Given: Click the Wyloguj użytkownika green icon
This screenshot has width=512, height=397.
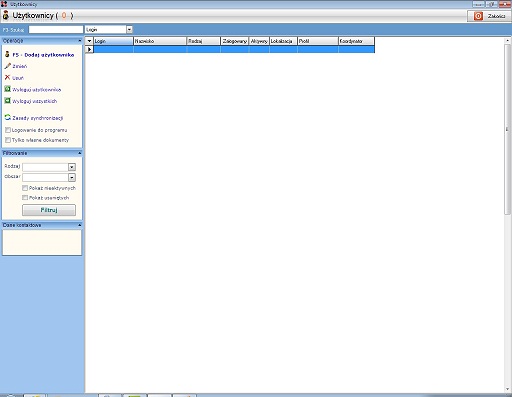Looking at the screenshot, I should (x=7, y=89).
